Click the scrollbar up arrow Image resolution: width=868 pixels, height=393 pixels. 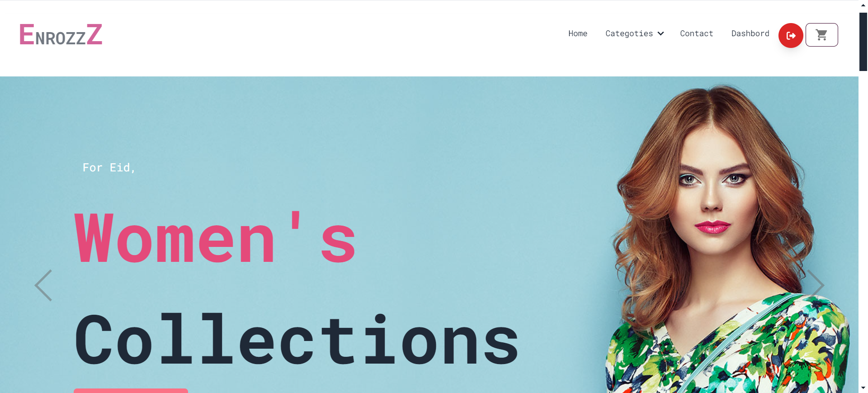863,5
